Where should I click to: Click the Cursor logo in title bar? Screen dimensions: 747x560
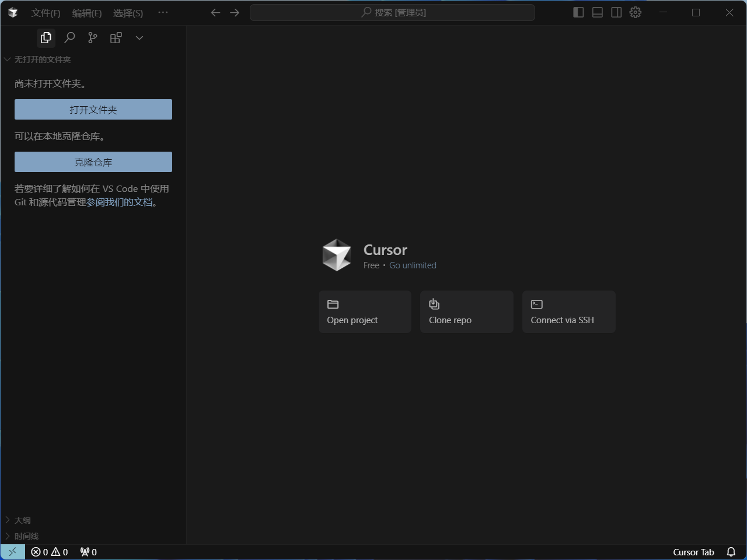[13, 12]
